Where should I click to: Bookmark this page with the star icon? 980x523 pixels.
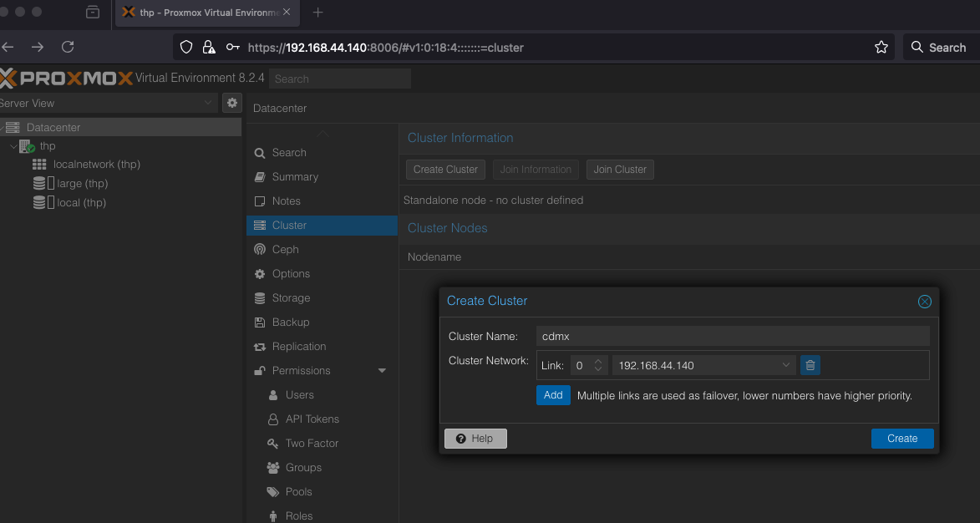click(x=881, y=48)
